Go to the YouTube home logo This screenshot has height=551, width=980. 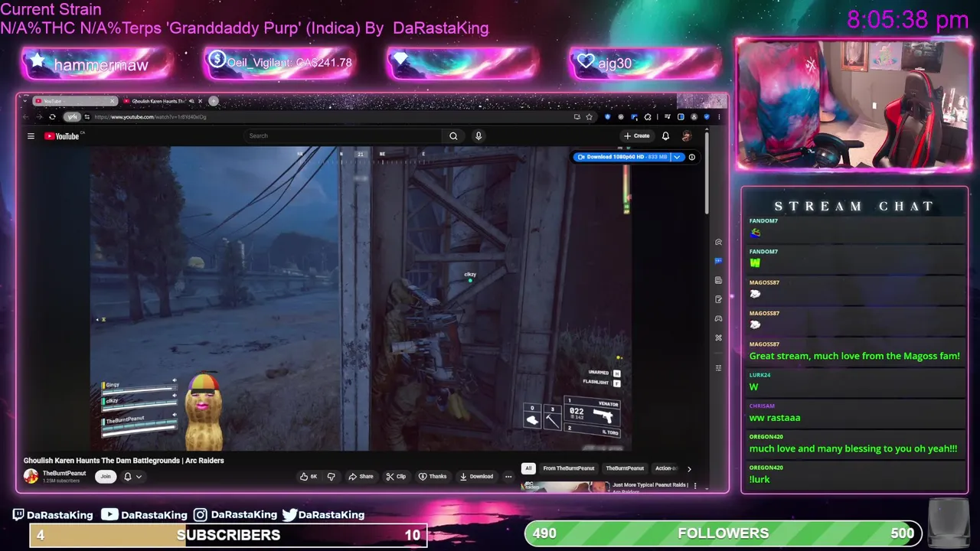point(61,136)
